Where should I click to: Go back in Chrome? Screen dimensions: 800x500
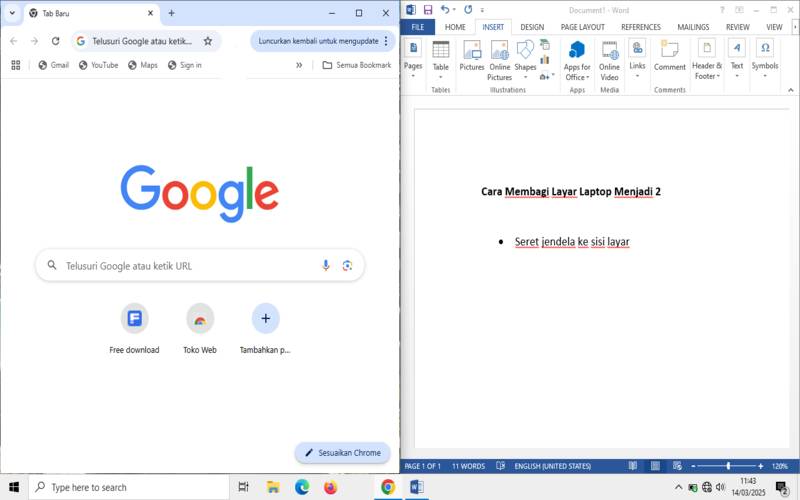[x=14, y=41]
